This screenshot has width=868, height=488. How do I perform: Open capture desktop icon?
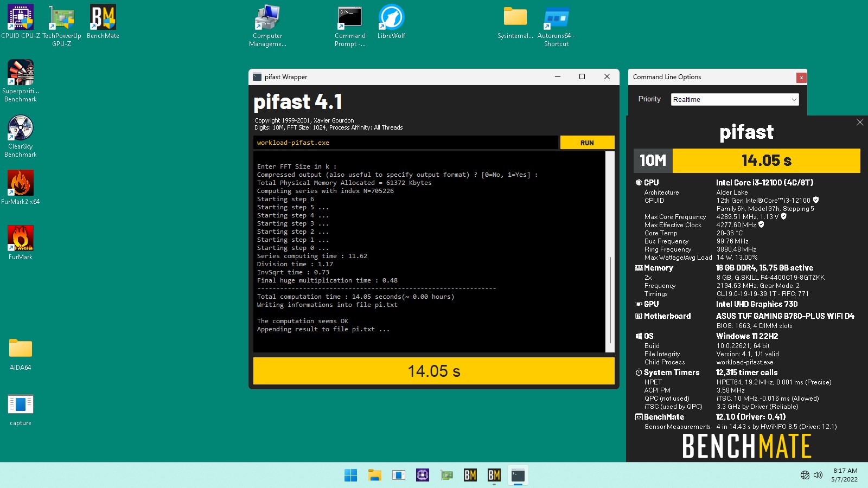click(x=21, y=409)
